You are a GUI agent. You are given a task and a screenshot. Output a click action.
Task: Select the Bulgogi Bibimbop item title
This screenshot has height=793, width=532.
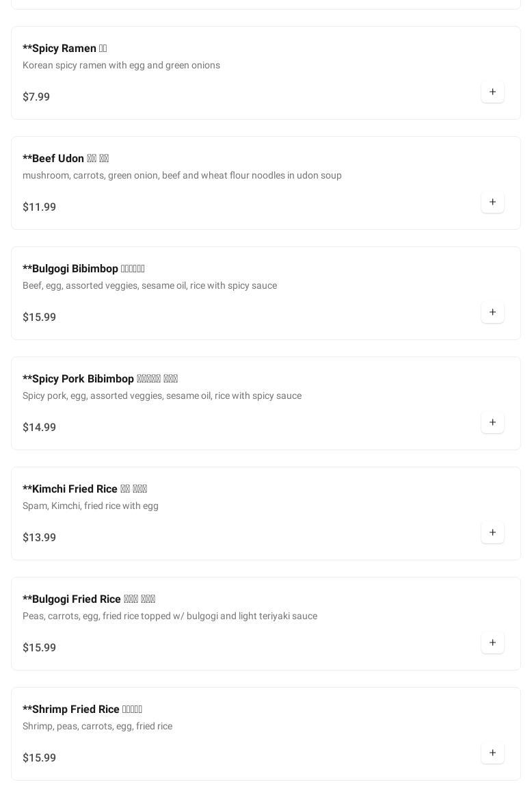pyautogui.click(x=83, y=269)
